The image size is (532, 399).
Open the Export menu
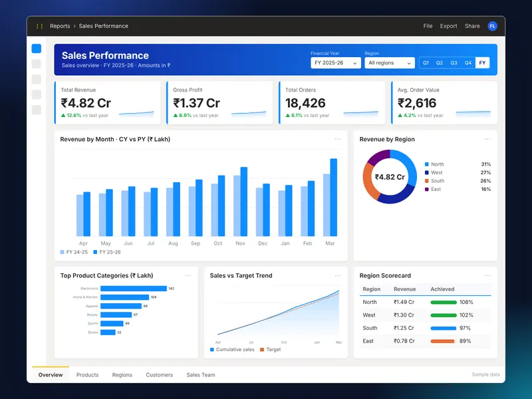[x=448, y=26]
